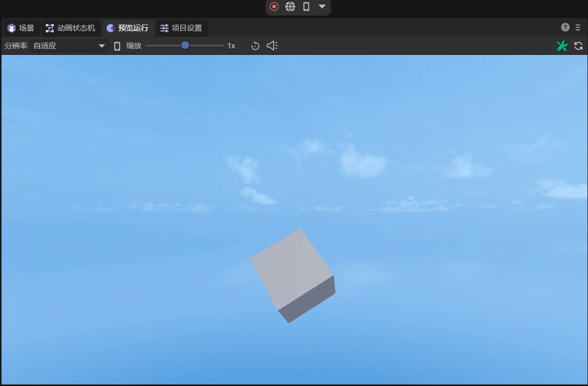Refresh the preview with the reload icon
The width and height of the screenshot is (588, 386).
point(578,46)
